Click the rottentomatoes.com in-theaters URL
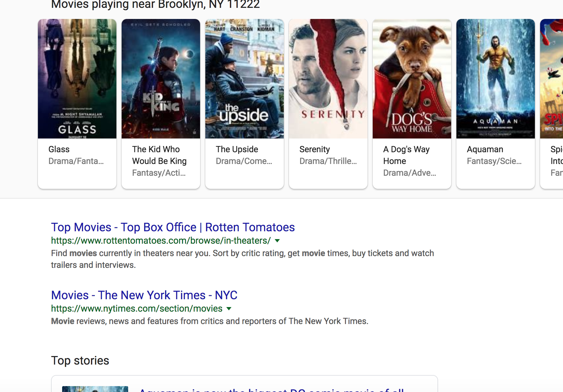Viewport: 563px width, 392px height. 161,240
